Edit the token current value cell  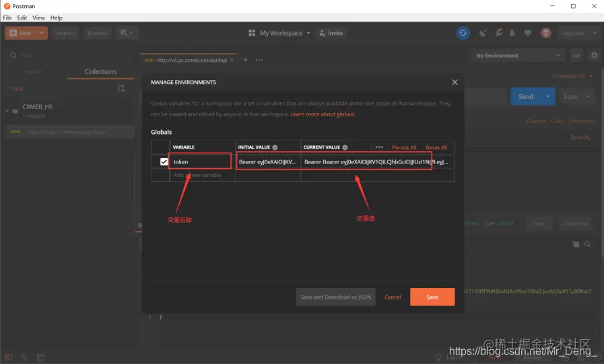(377, 161)
